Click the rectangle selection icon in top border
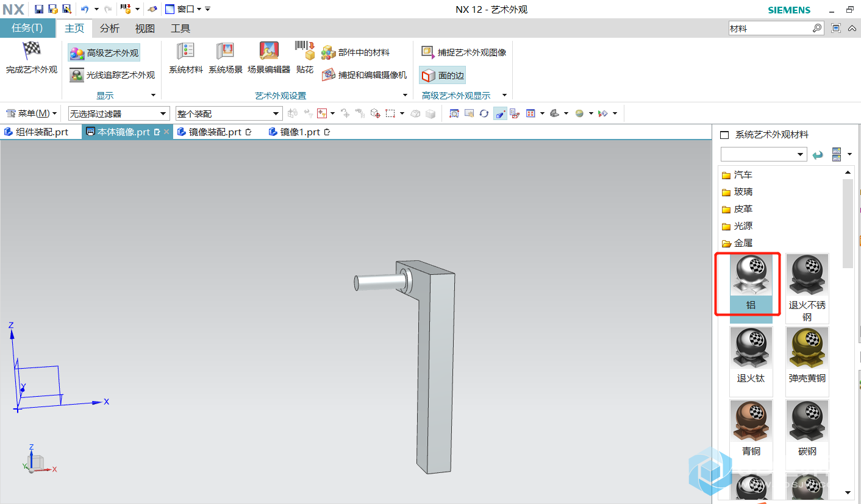The width and height of the screenshot is (861, 504). click(x=390, y=113)
